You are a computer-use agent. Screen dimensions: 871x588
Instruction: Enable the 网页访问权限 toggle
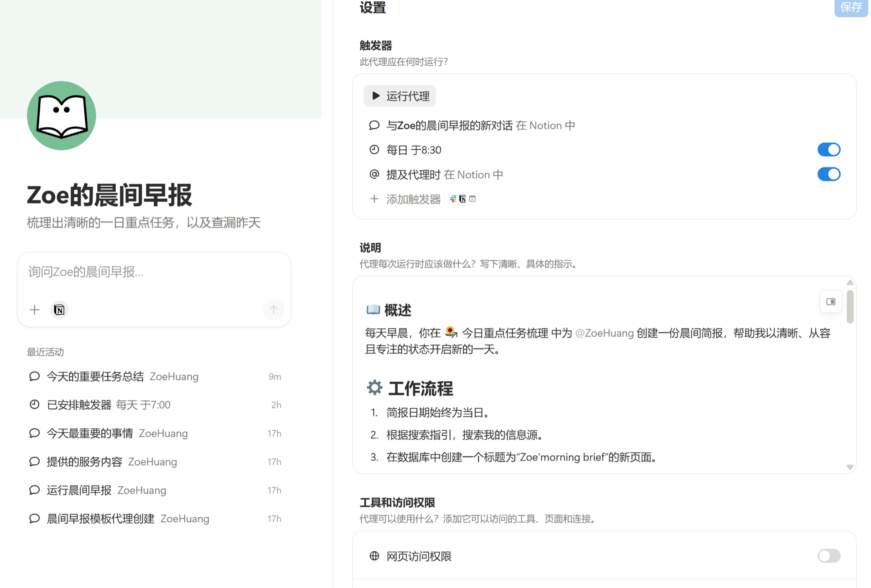coord(828,556)
